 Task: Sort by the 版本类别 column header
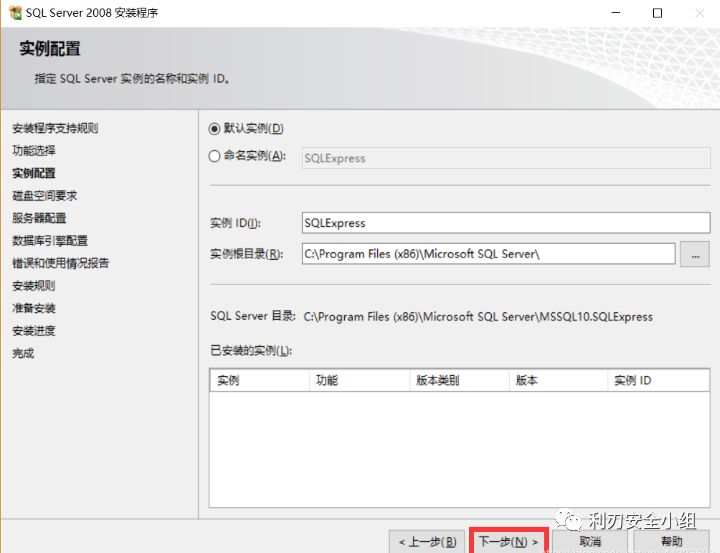[x=458, y=381]
